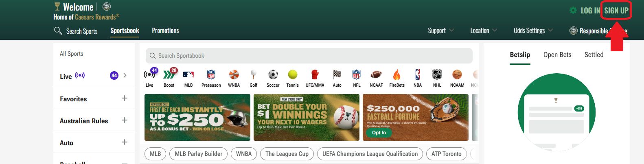Select the UFC/MMA glove icon
Viewport: 644px width, 164px height.
pos(315,75)
